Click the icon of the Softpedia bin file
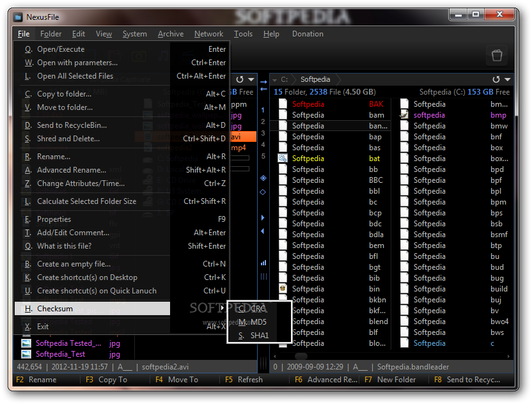532x404 pixels. click(283, 289)
